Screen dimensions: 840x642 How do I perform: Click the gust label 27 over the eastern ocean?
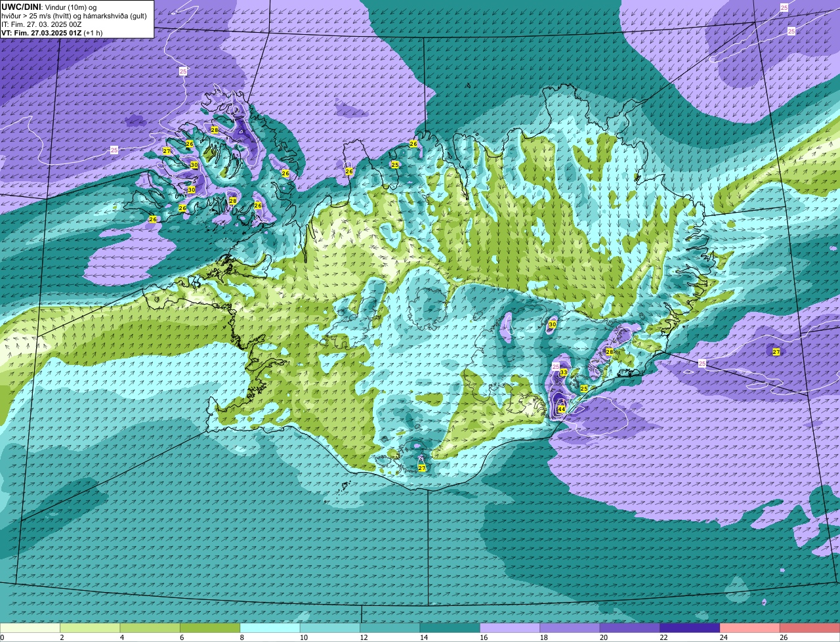coord(776,352)
